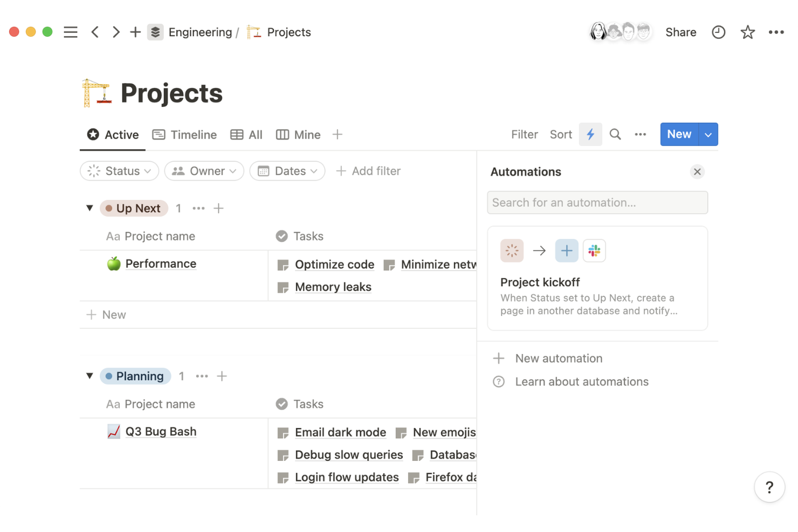
Task: Navigate back using the left arrow
Action: 95,32
